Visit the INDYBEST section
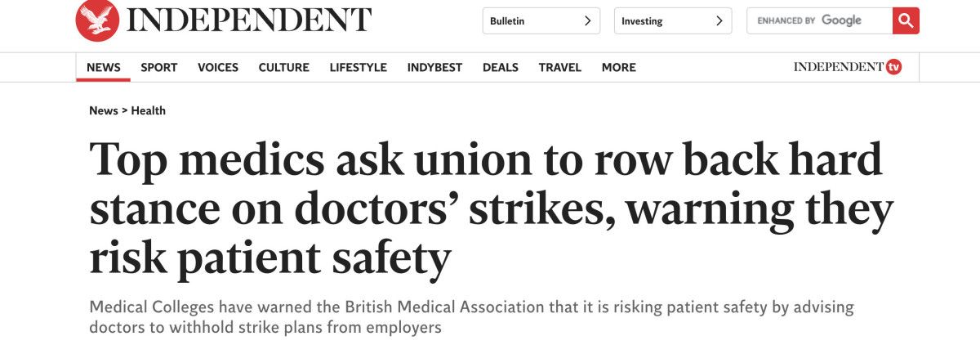 (434, 68)
